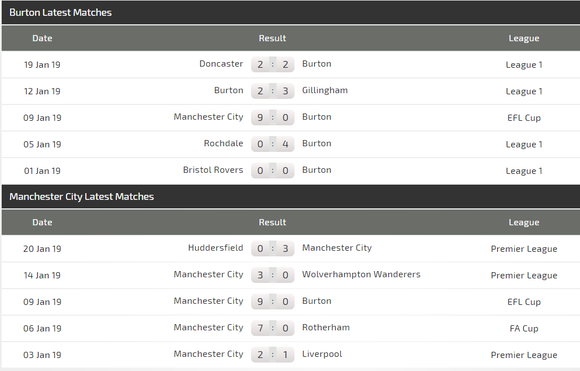Select the Rotherham team name
This screenshot has width=580, height=371.
pyautogui.click(x=326, y=327)
